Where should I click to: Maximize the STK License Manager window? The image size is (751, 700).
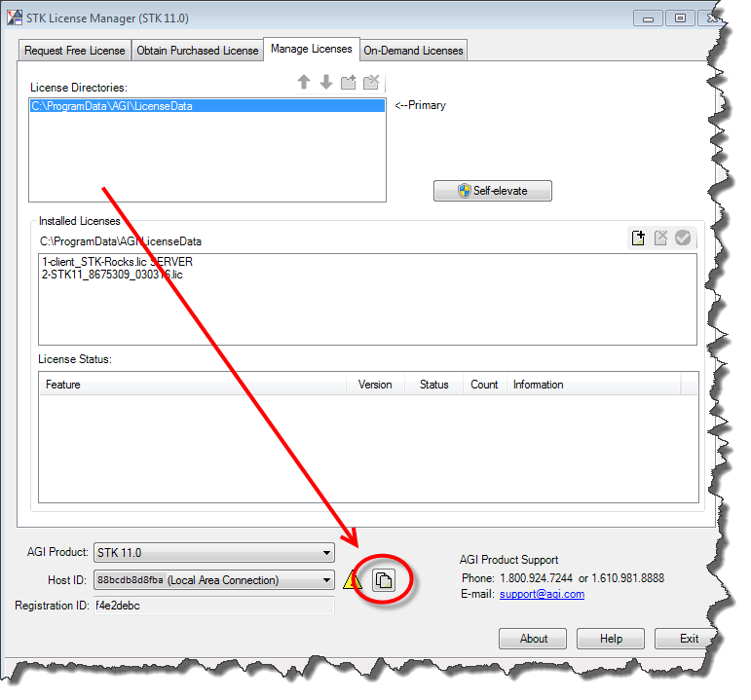point(680,18)
